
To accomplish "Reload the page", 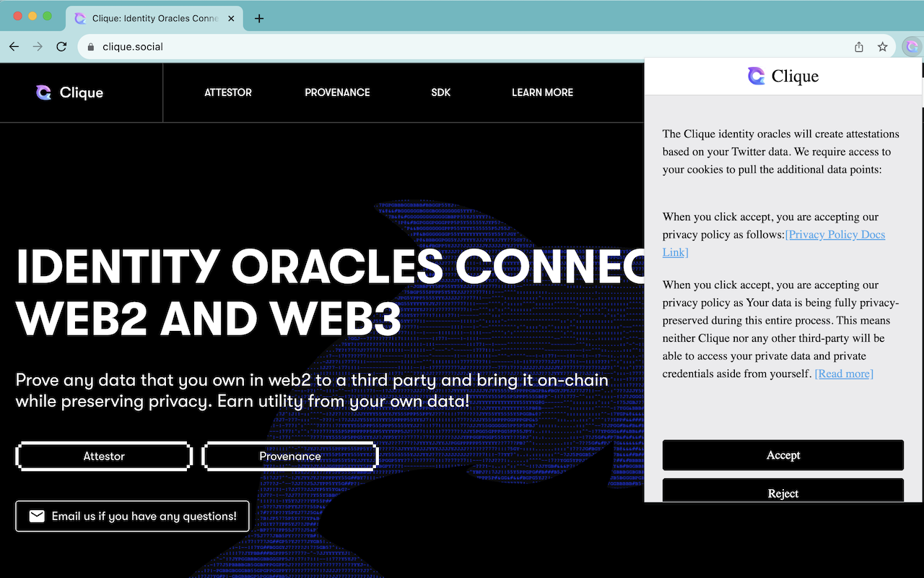I will (x=61, y=46).
